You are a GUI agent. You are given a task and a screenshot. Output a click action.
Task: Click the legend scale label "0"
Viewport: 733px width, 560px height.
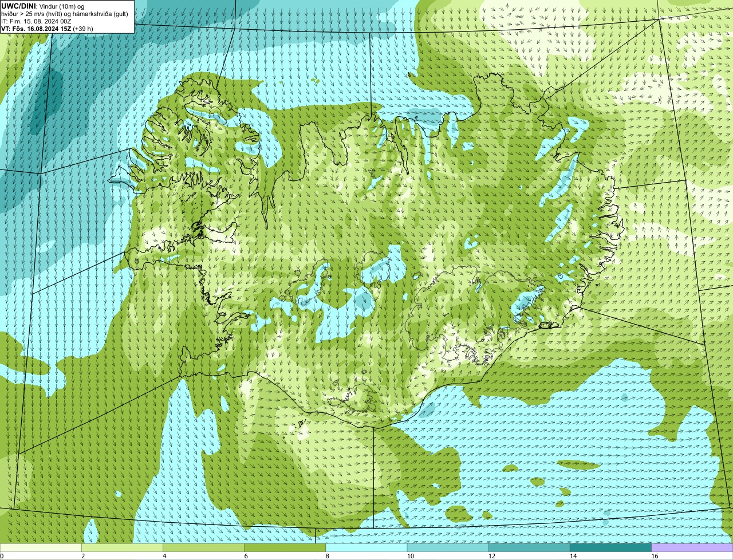point(2,556)
